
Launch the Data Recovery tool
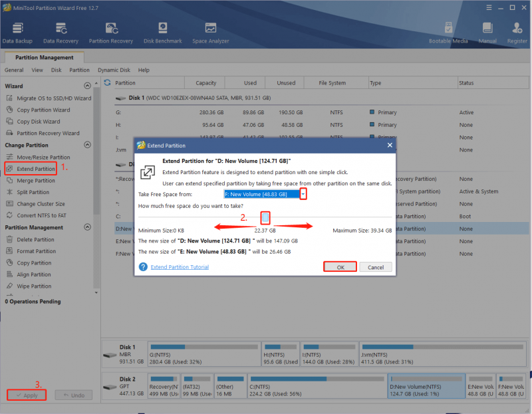[x=61, y=33]
